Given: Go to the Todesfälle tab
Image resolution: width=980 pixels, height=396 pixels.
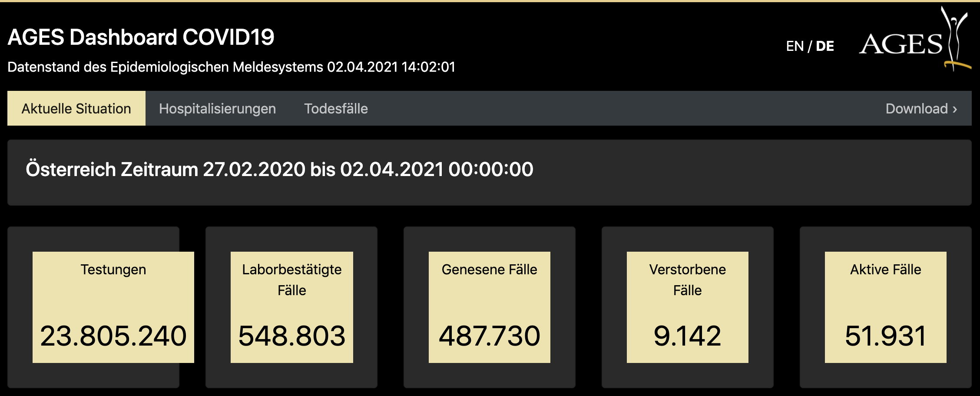Looking at the screenshot, I should (336, 108).
